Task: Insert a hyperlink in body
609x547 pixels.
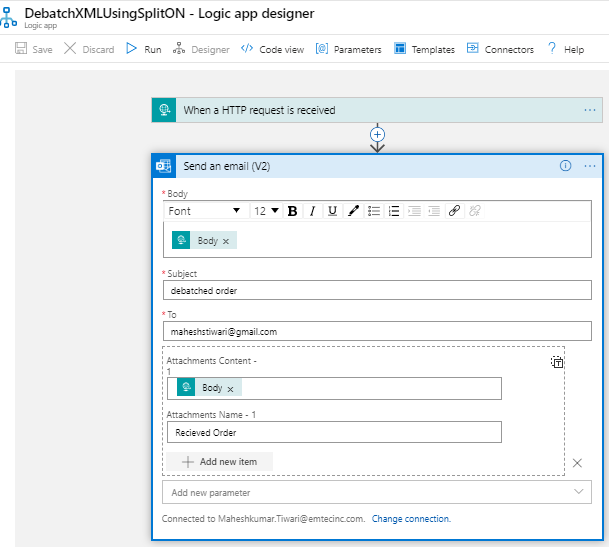Action: coord(454,211)
